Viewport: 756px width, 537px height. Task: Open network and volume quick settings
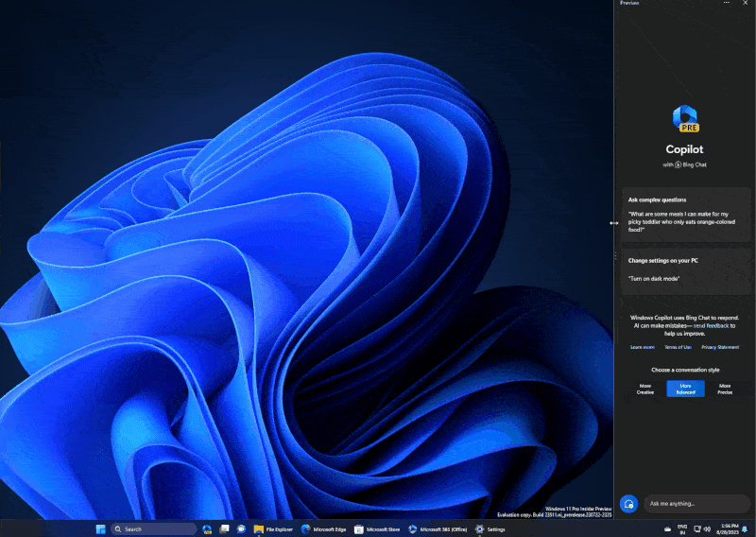tap(703, 529)
